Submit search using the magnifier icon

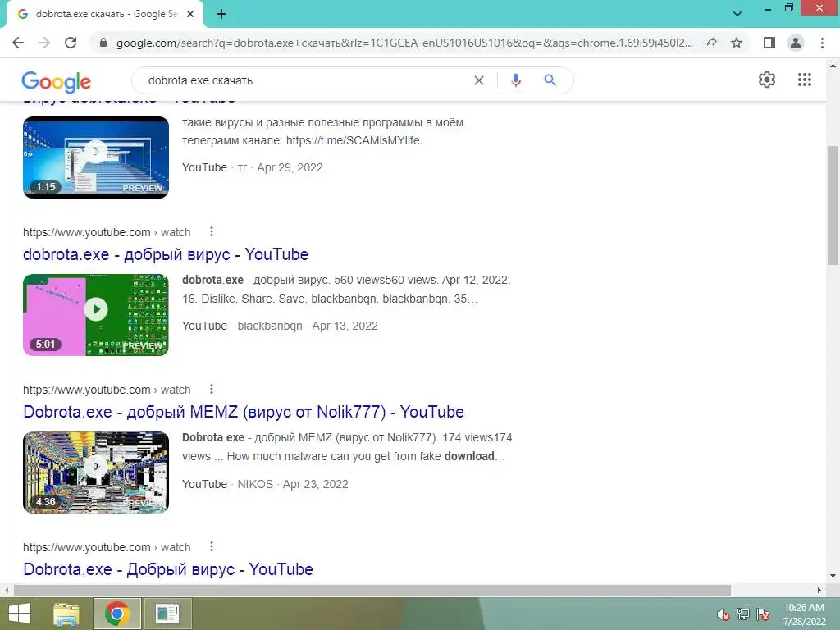550,80
